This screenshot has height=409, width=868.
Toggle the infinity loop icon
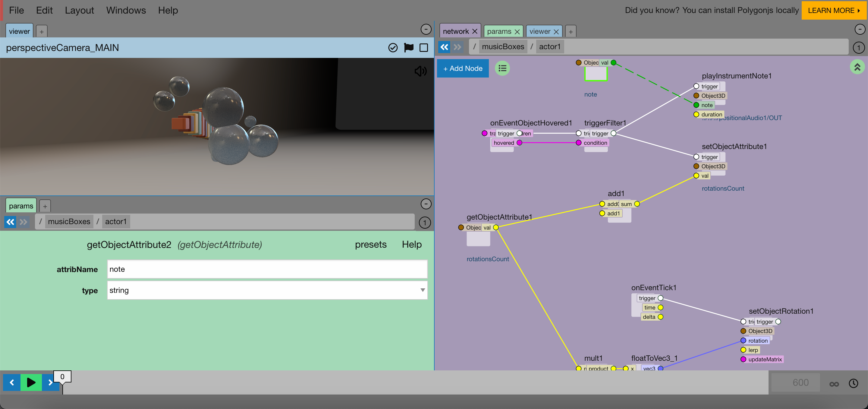click(x=834, y=384)
